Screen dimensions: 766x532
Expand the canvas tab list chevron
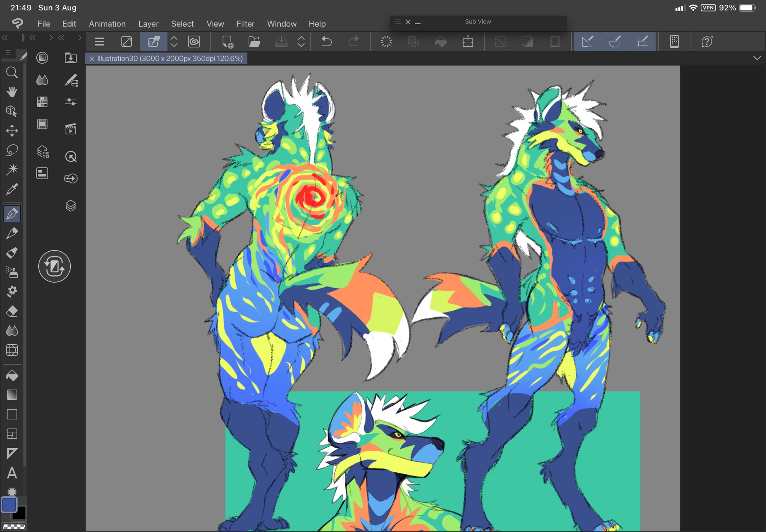tap(757, 58)
